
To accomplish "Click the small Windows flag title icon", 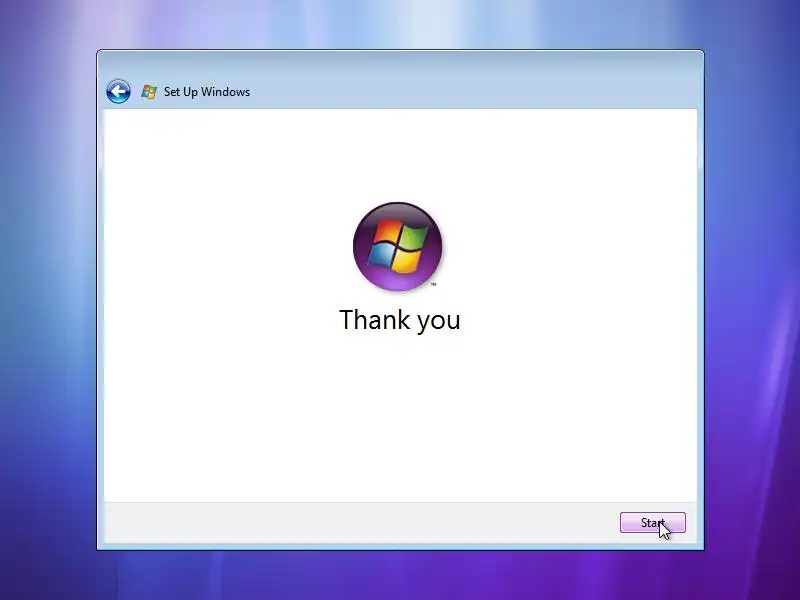I will pyautogui.click(x=149, y=92).
